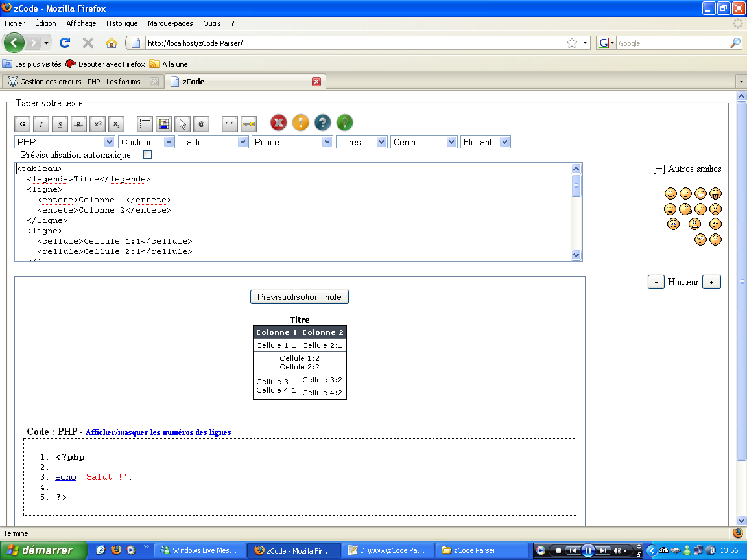The image size is (747, 560).
Task: Click the green lightbulb idea icon
Action: [x=344, y=122]
